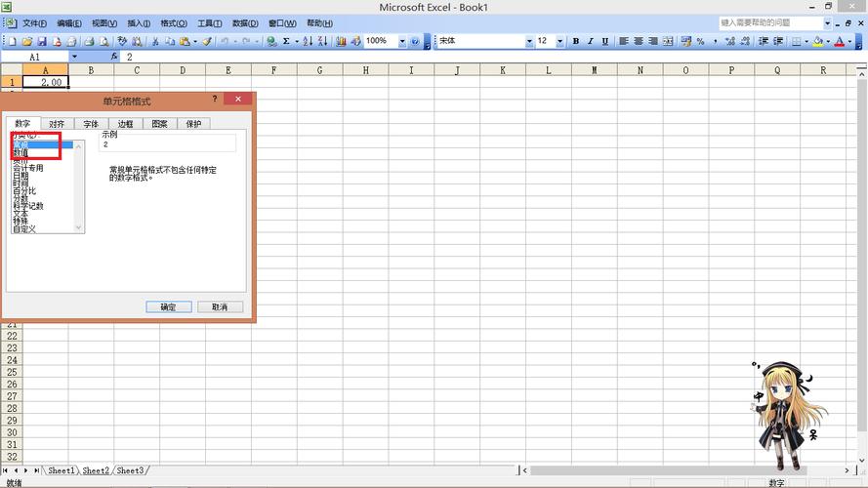The width and height of the screenshot is (868, 488).
Task: Apply fill color with the paint bucket
Action: [818, 41]
